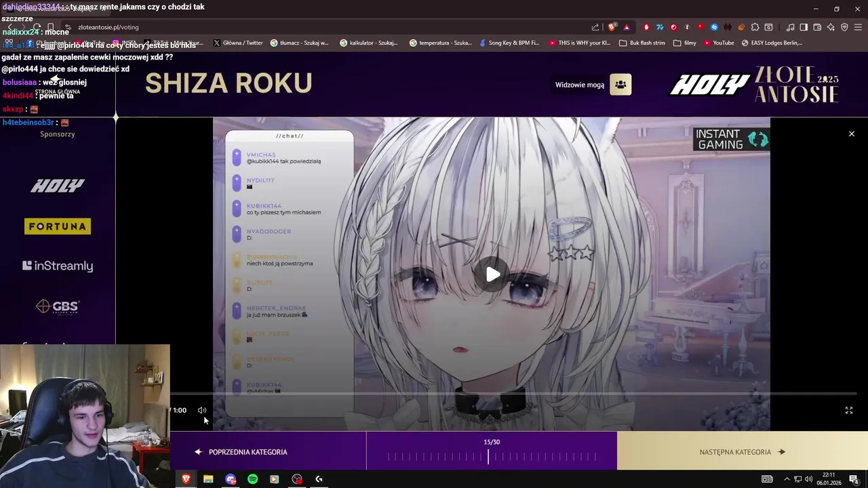
Task: Open the kalkulator bookmark
Action: point(368,43)
